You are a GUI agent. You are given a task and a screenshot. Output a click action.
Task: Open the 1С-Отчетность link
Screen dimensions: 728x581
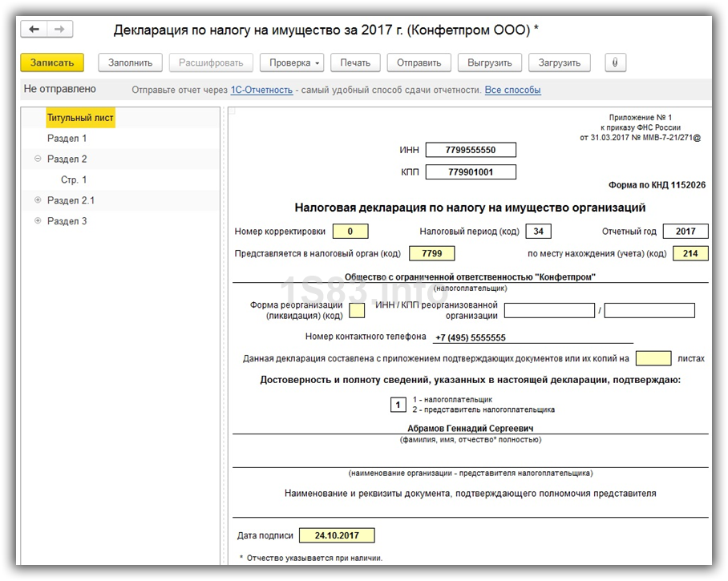coord(261,90)
